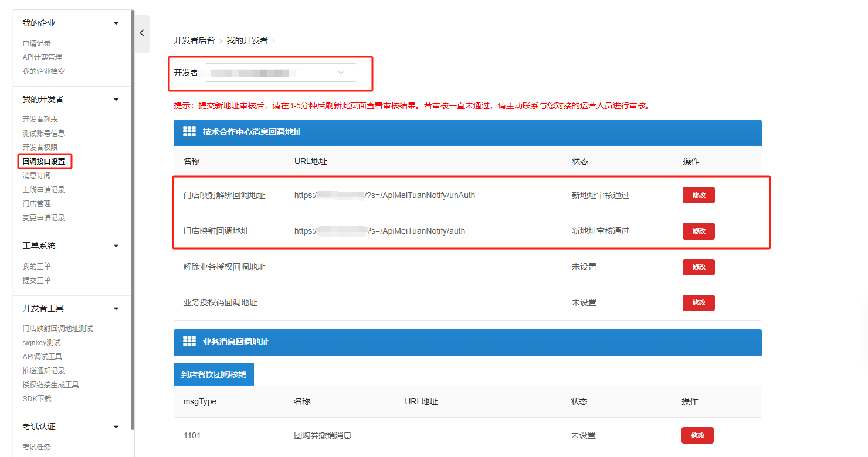Viewport: 868px width, 457px height.
Task: Collapse the 考试认证 sidebar section
Action: coord(116,427)
